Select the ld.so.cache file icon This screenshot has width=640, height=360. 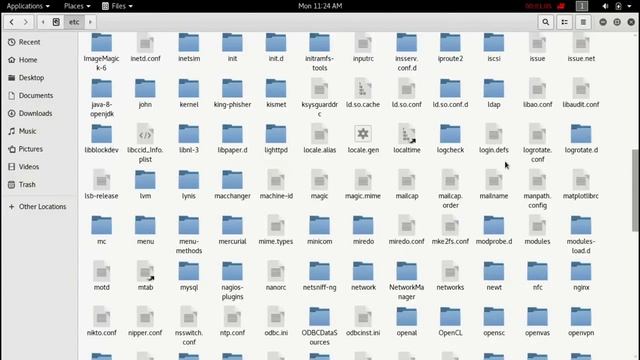pyautogui.click(x=363, y=88)
